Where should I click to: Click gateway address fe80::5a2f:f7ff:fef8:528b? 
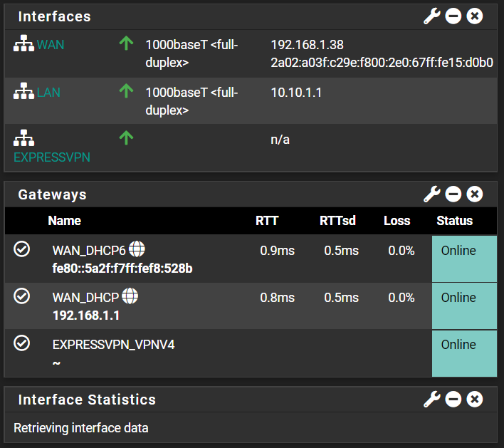pos(122,269)
